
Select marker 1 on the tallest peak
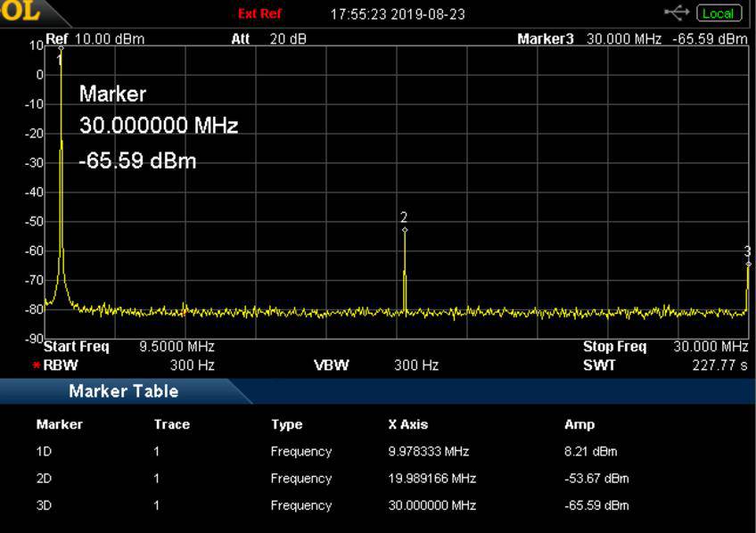click(60, 59)
